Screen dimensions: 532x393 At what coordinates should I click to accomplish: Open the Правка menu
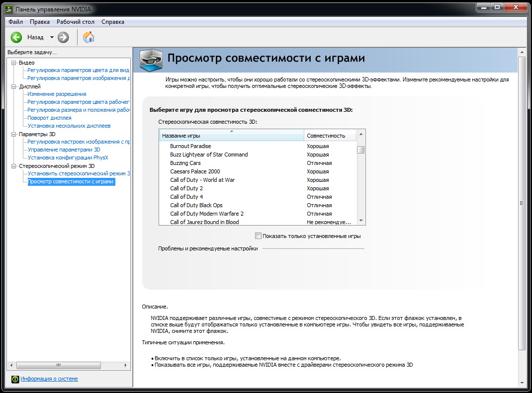tap(40, 22)
